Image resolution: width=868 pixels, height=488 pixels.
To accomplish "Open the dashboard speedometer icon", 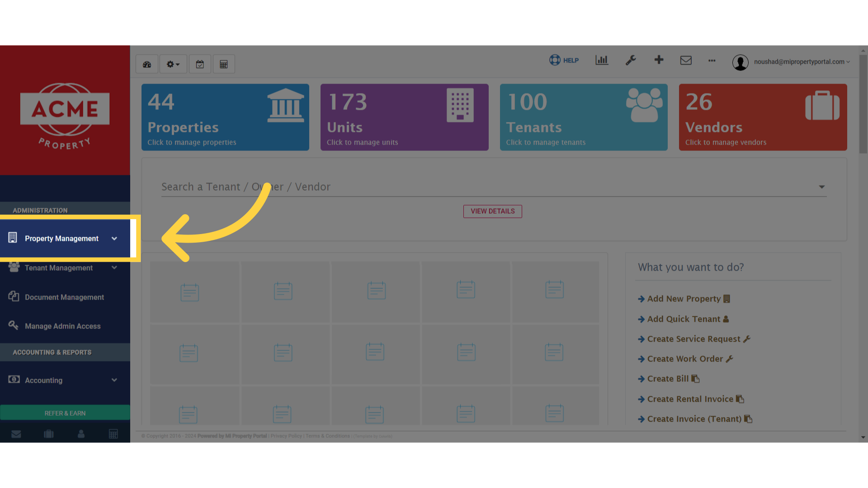I will (146, 64).
